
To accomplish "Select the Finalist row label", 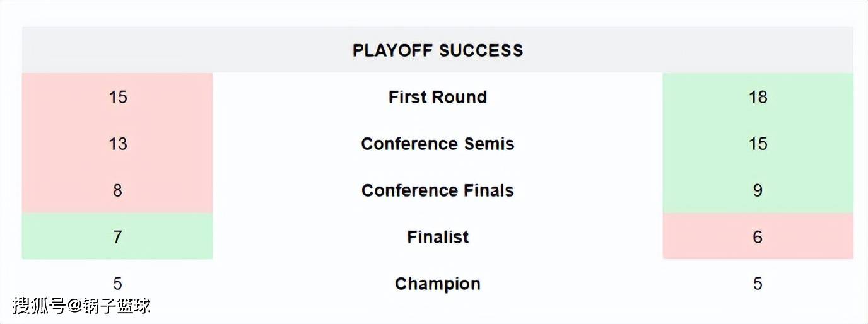I will [438, 237].
